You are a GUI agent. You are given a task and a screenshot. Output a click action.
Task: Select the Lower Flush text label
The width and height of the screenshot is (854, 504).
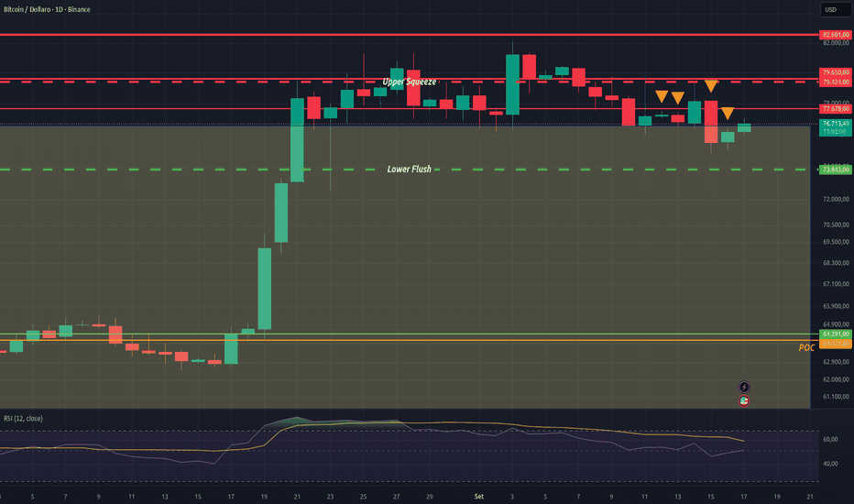click(x=409, y=169)
